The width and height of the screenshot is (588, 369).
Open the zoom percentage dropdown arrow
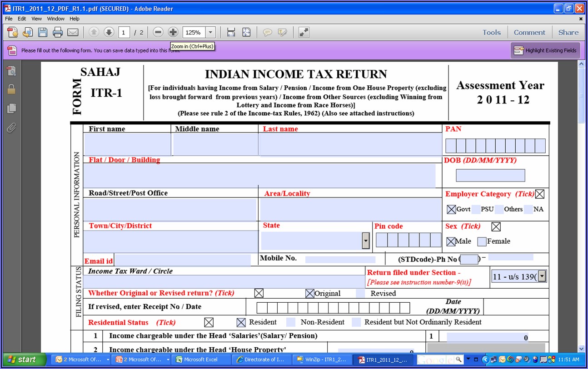pos(210,32)
